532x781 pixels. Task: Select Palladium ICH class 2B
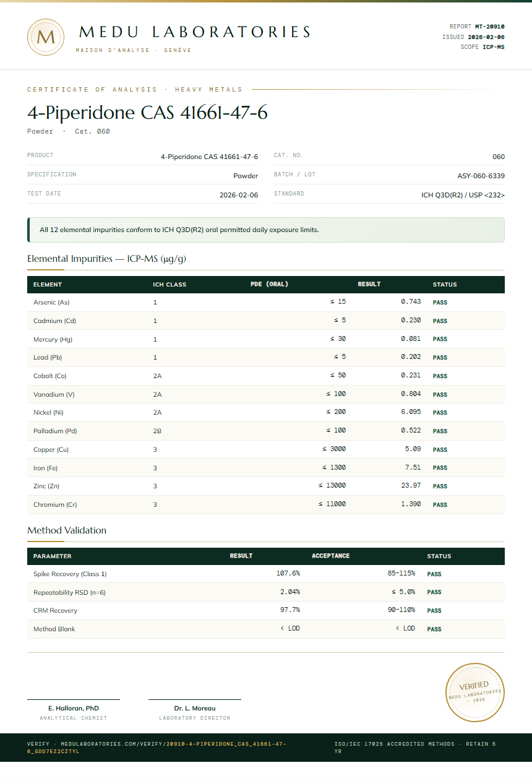(157, 431)
